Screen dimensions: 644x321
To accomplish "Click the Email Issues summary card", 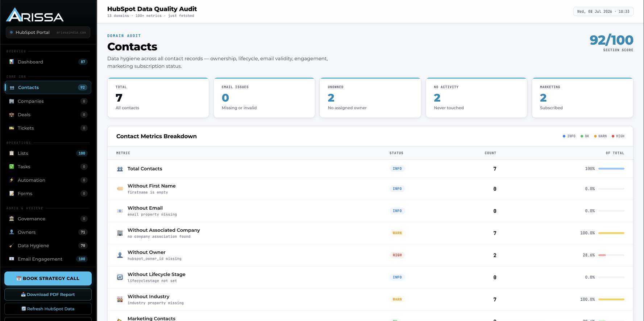I will pyautogui.click(x=264, y=98).
